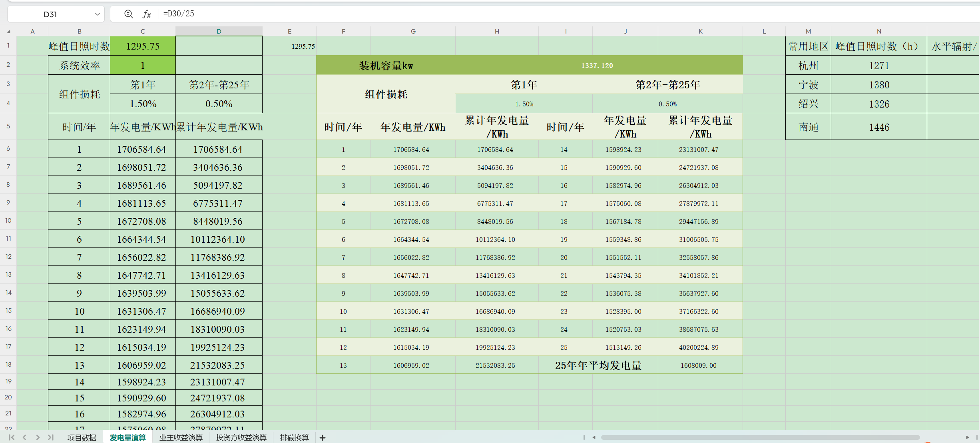Screen dimensions: 980x443
Task: Click the 系统效率 label cell
Action: click(x=79, y=65)
